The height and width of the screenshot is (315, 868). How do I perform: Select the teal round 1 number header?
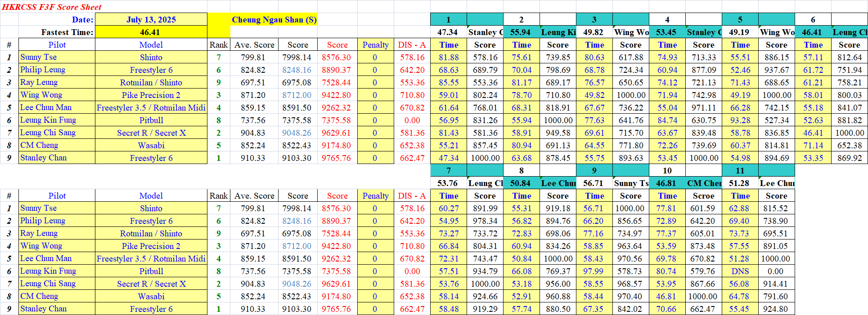coord(448,19)
